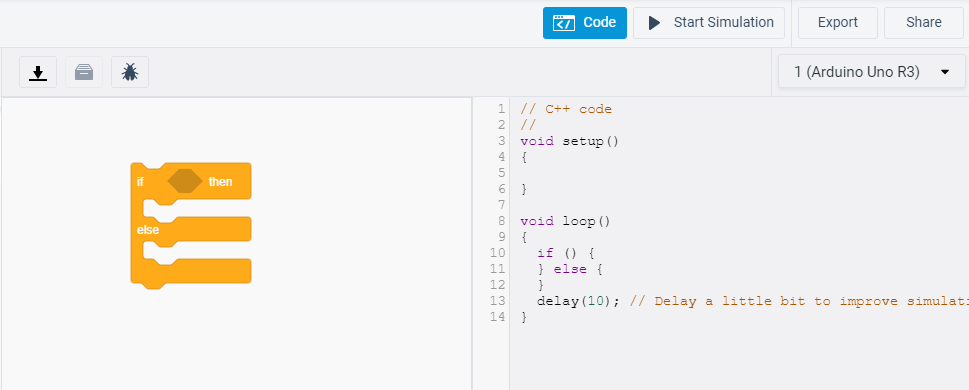Screen dimensions: 969x390
Task: Click the 'void loop()' code line
Action: (565, 221)
